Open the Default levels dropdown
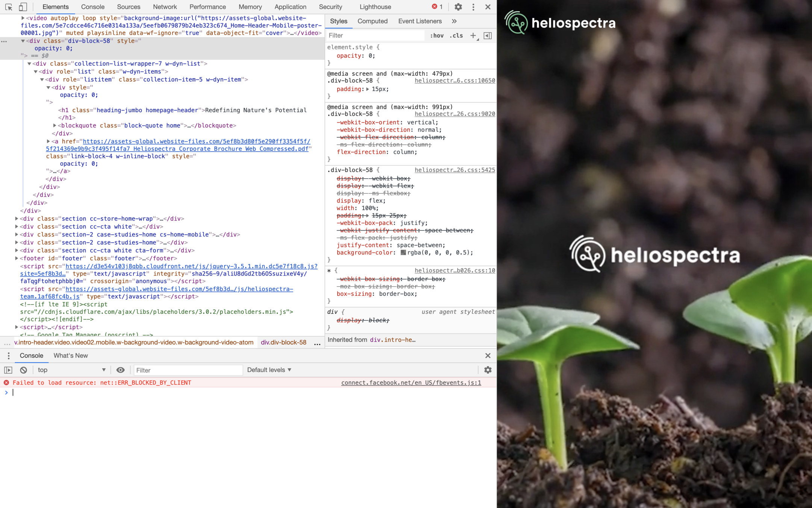The height and width of the screenshot is (508, 812). point(269,370)
